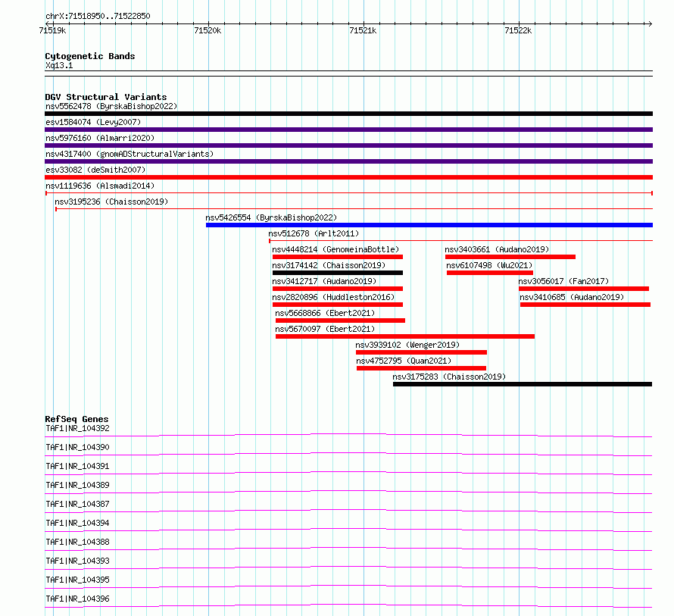Select nsv4317400 (gnomADStructuralVariants) label
This screenshot has height=616, width=674.
pos(129,154)
